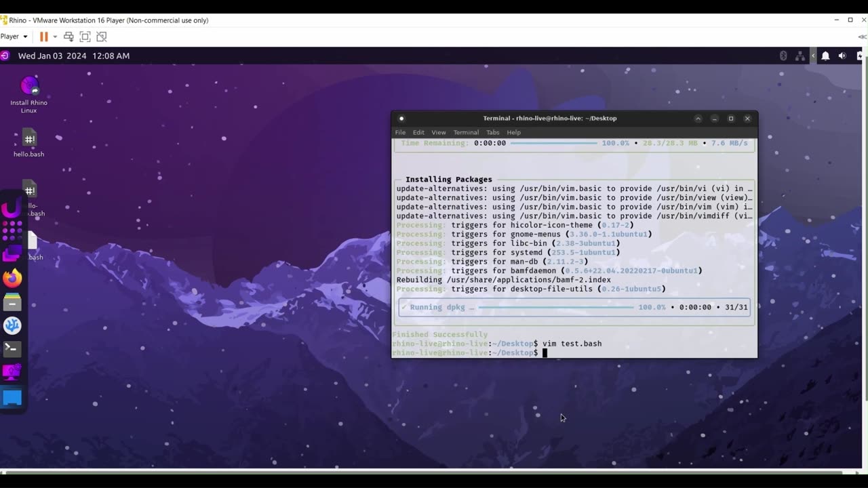868x488 pixels.
Task: Click 'triggers for hicolor-icon-theme' line
Action: pyautogui.click(x=515, y=225)
